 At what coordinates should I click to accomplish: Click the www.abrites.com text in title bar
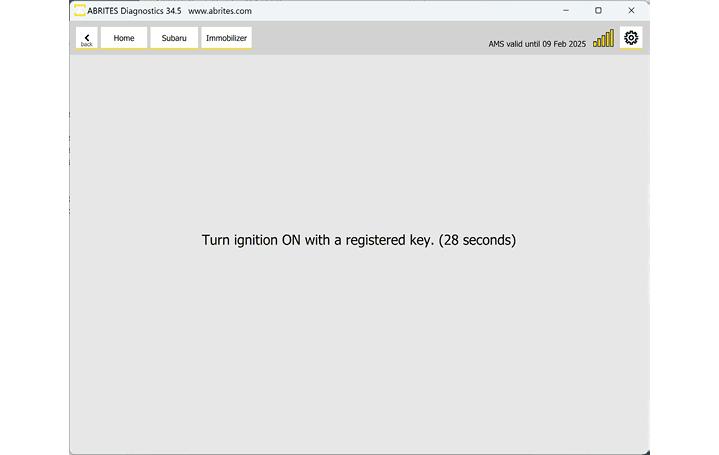[x=219, y=10]
